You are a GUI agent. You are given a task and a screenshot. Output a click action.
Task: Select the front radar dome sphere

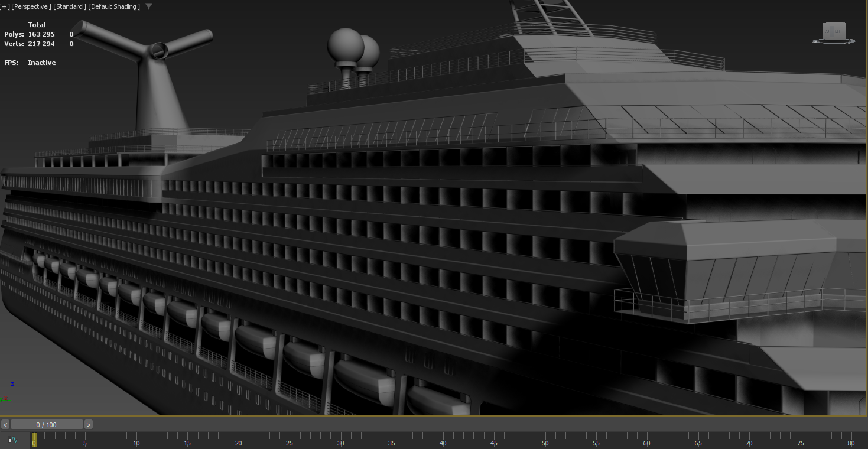346,46
